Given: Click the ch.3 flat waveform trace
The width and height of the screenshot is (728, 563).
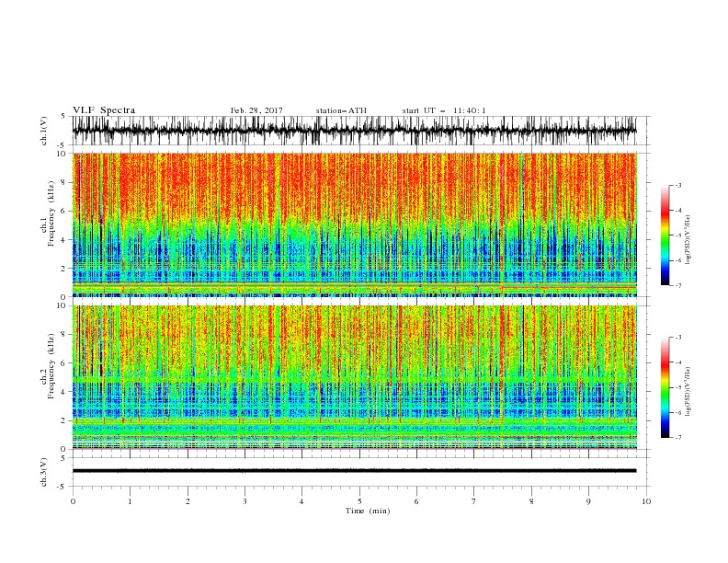Looking at the screenshot, I should coord(354,471).
